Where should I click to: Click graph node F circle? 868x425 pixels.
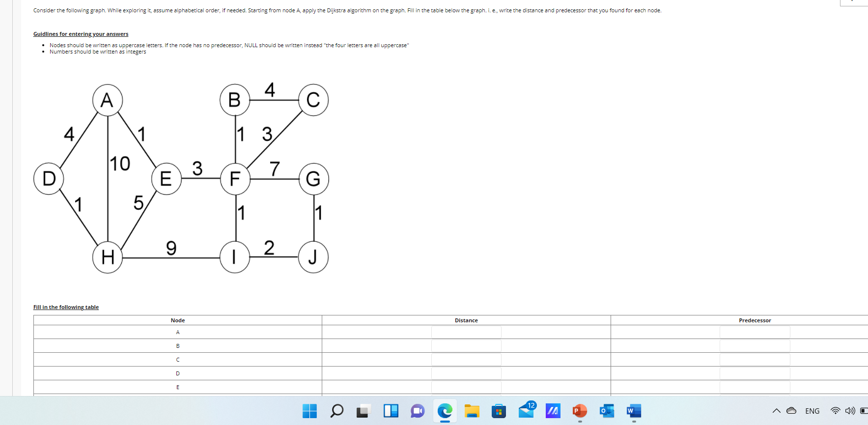(235, 179)
